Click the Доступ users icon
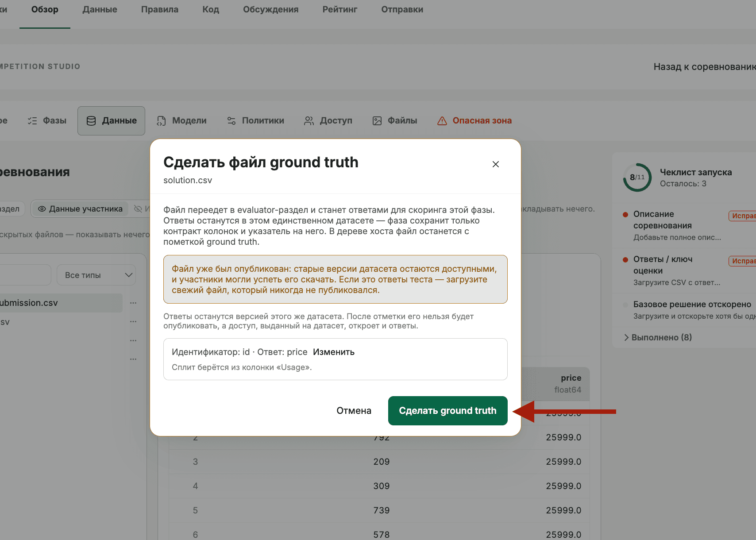The width and height of the screenshot is (756, 540). coord(309,121)
